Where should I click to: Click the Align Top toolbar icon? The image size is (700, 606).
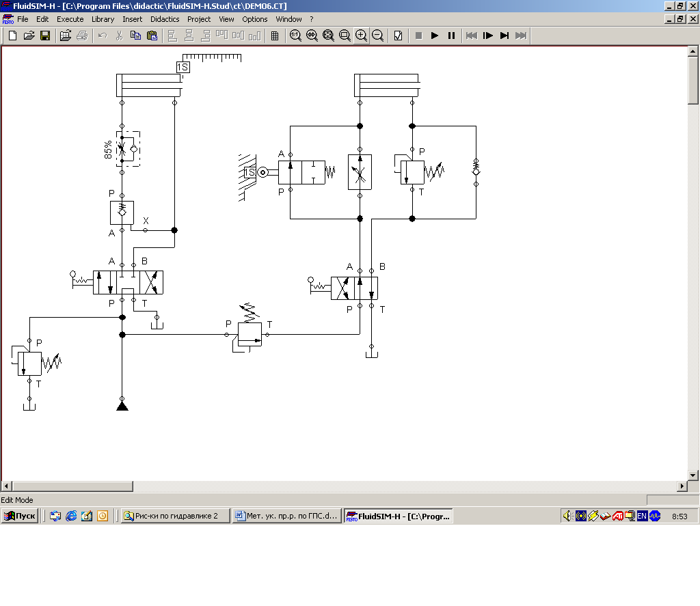click(222, 36)
